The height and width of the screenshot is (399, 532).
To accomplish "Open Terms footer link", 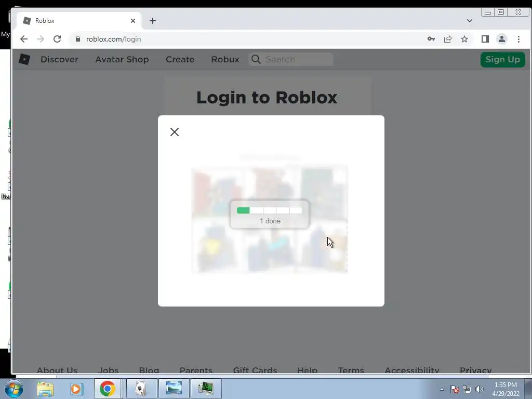I will point(351,370).
